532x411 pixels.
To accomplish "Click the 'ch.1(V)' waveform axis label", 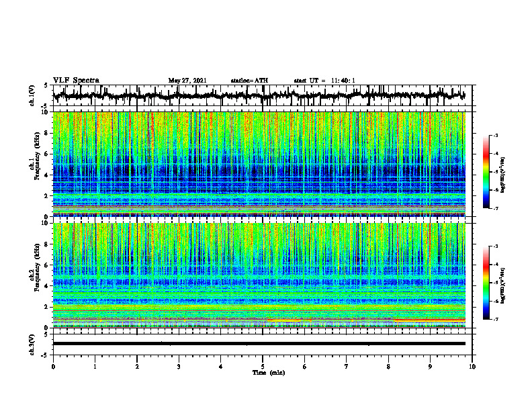I will (32, 95).
